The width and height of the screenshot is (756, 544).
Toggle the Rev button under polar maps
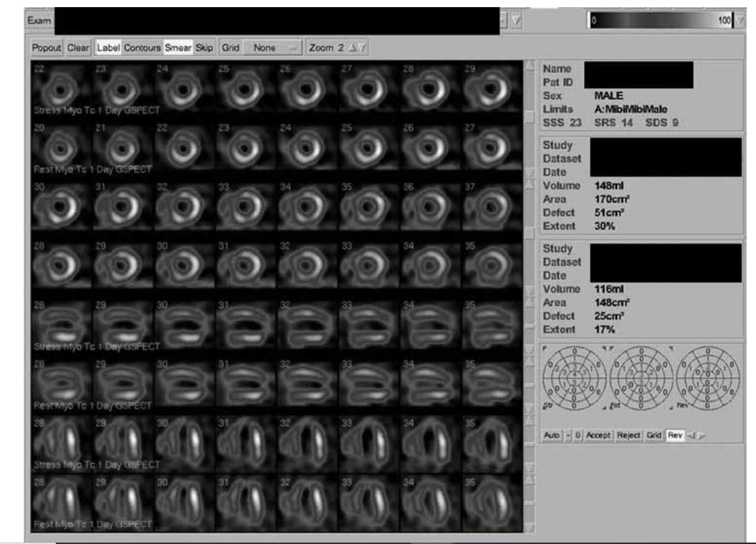[x=675, y=435]
